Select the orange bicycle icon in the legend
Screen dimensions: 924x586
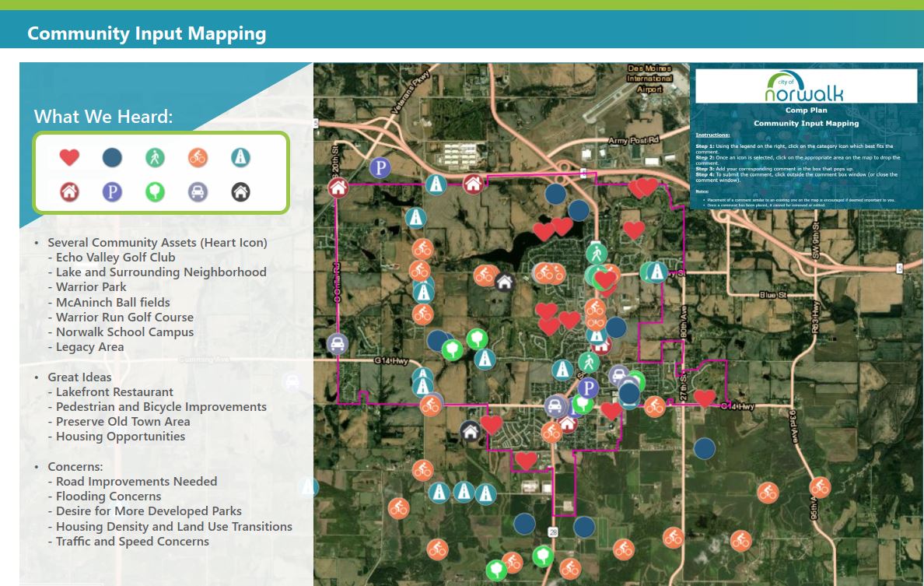click(x=198, y=158)
